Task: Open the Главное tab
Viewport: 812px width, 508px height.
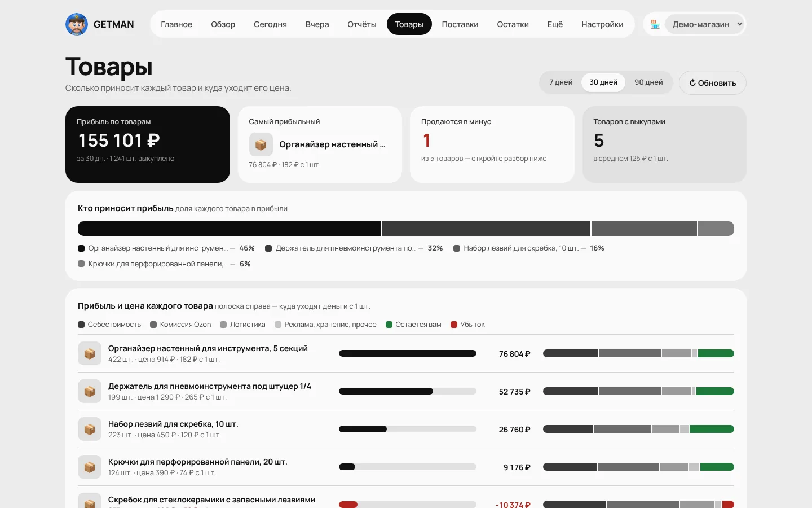Action: point(176,24)
